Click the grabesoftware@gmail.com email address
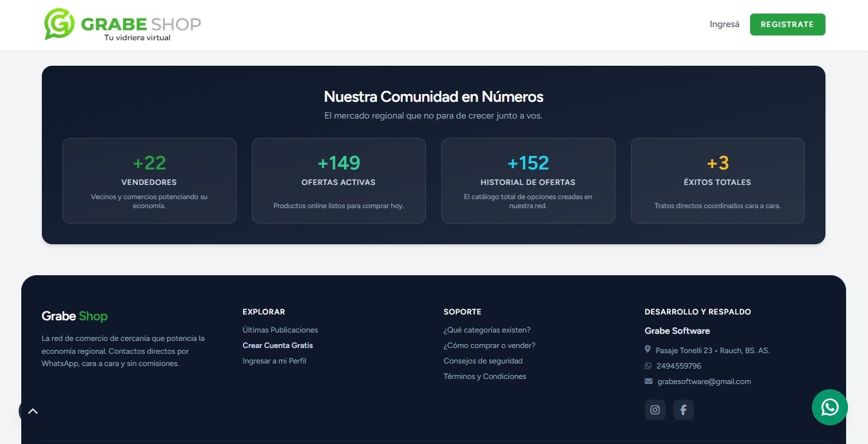Image resolution: width=868 pixels, height=444 pixels. pos(704,381)
